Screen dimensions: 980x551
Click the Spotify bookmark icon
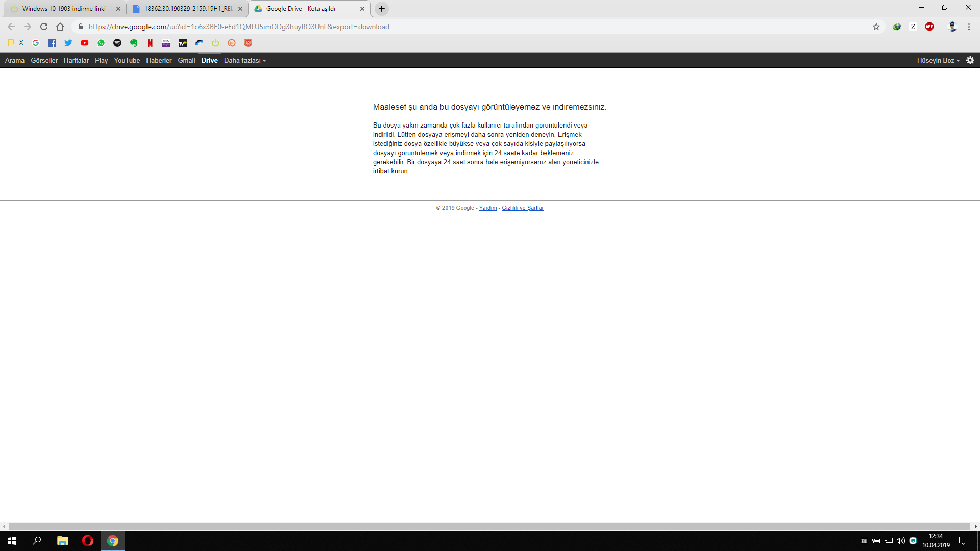117,43
